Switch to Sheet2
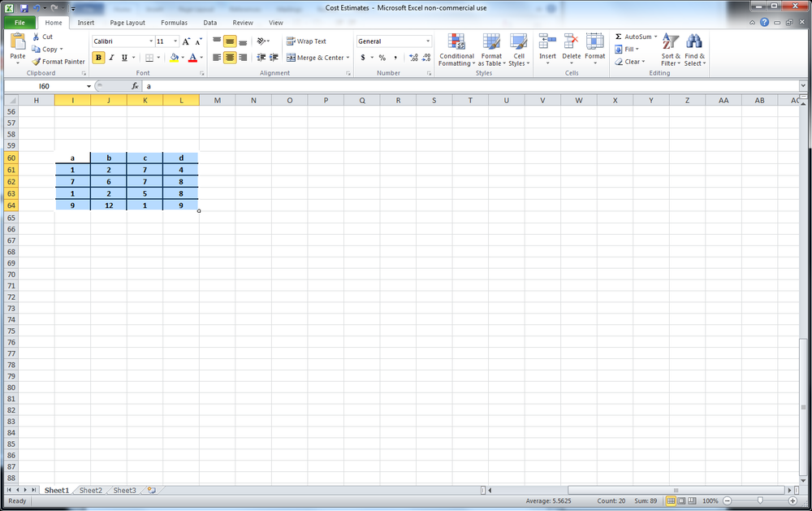This screenshot has height=511, width=812. (90, 490)
